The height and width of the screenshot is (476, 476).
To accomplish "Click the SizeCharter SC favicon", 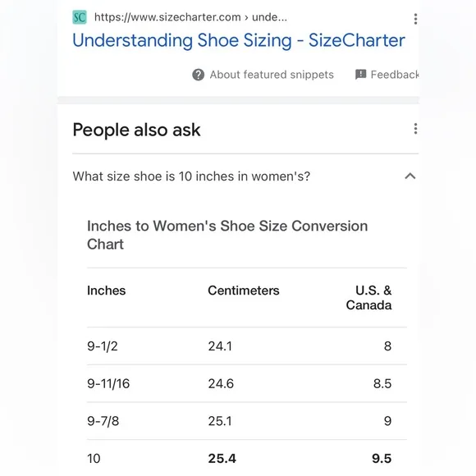I will (x=80, y=17).
